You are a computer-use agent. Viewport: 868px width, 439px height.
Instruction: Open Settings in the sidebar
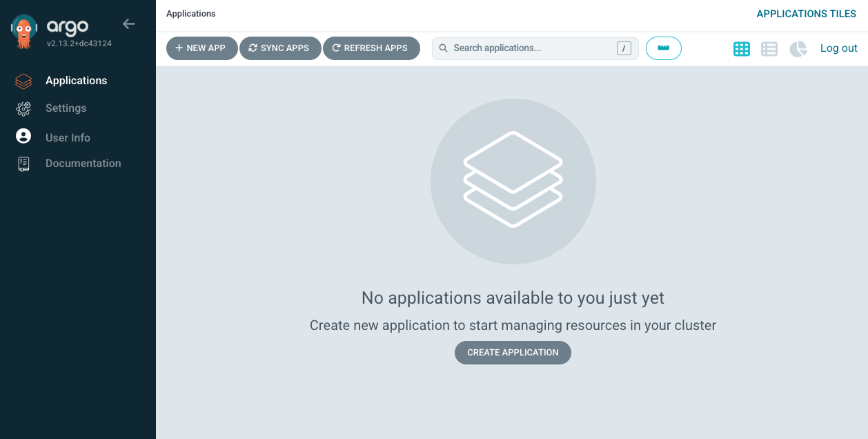click(66, 108)
